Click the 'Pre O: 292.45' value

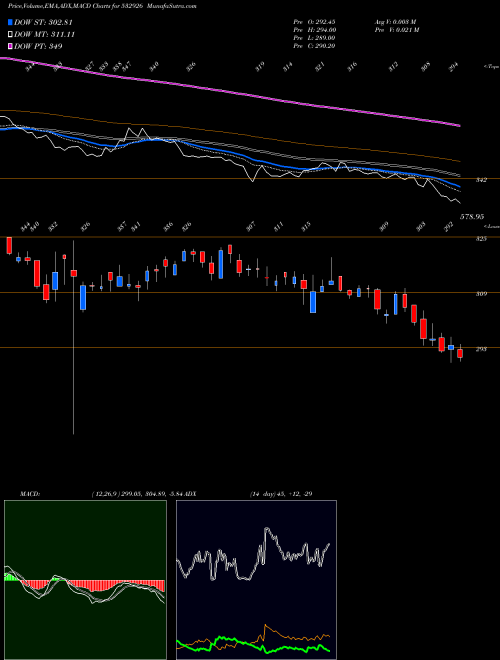pos(314,22)
